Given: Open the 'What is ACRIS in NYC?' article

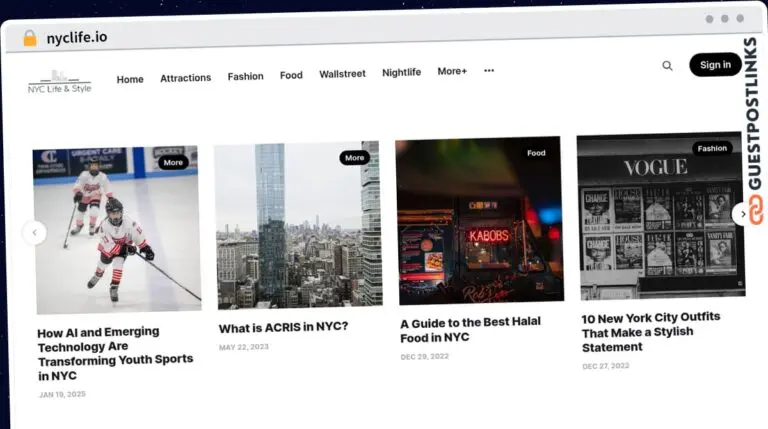Looking at the screenshot, I should [283, 327].
